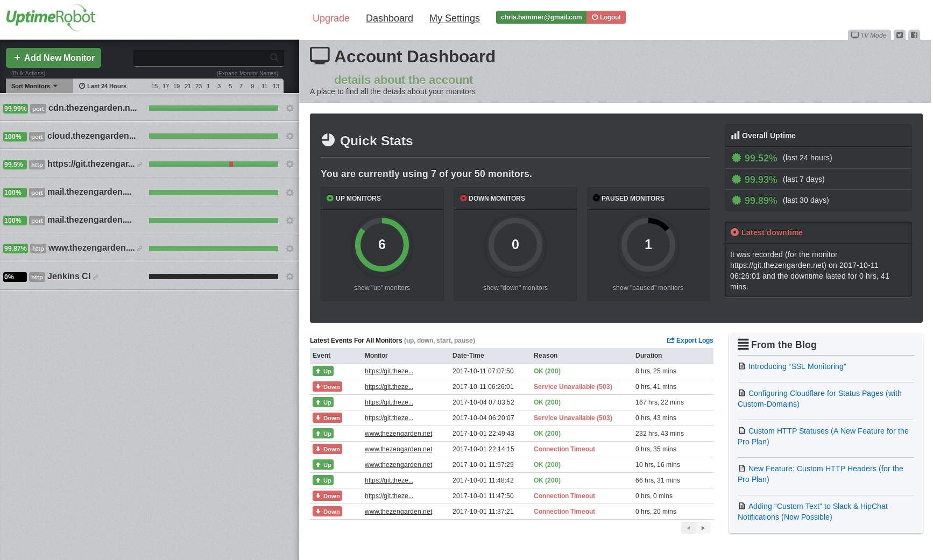Open blog post Adding “Custom Text” to Slack & HipChat
The width and height of the screenshot is (933, 560).
812,512
